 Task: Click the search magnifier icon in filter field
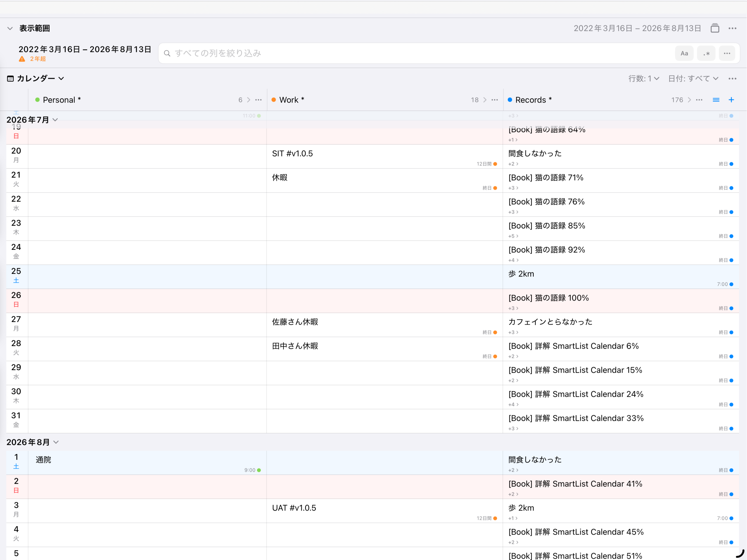click(x=167, y=53)
